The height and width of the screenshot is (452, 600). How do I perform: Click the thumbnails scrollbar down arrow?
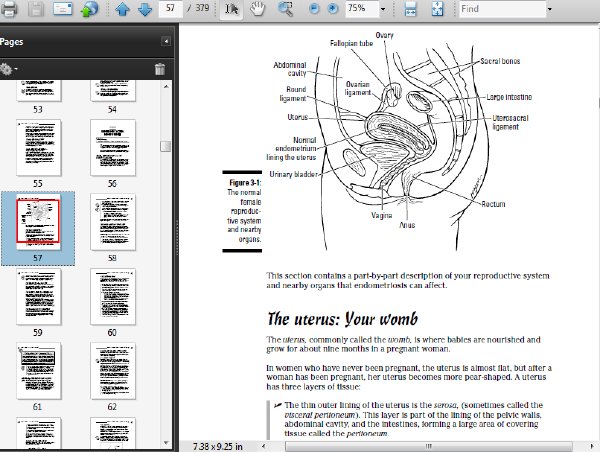166,443
